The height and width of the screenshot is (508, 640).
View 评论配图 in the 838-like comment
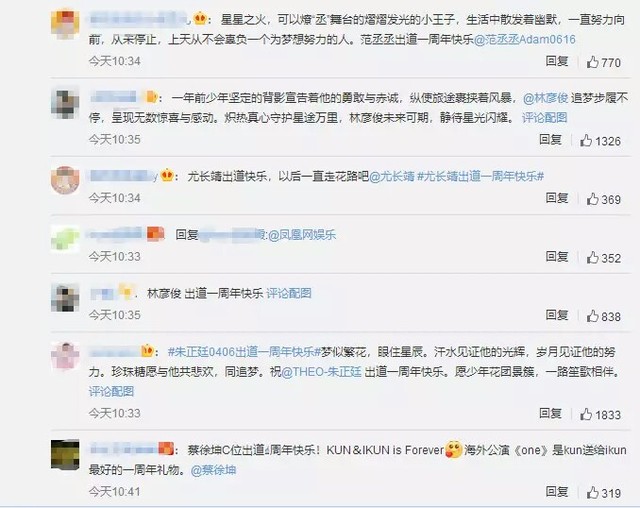pyautogui.click(x=289, y=293)
